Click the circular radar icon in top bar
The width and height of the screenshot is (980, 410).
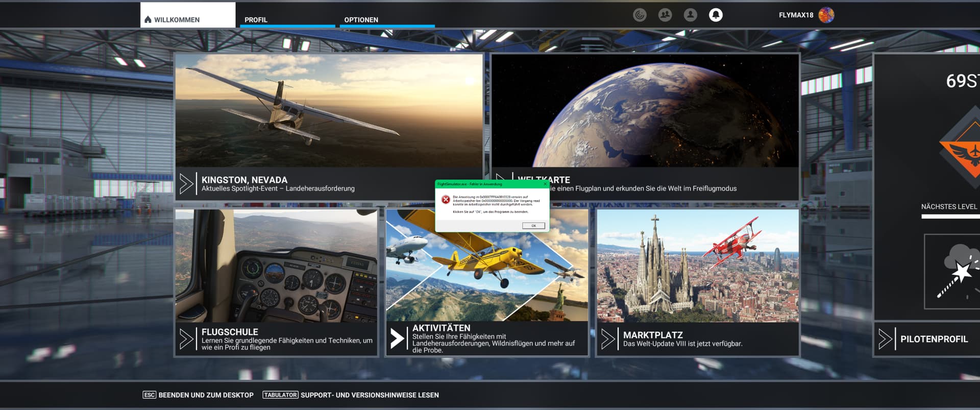640,15
